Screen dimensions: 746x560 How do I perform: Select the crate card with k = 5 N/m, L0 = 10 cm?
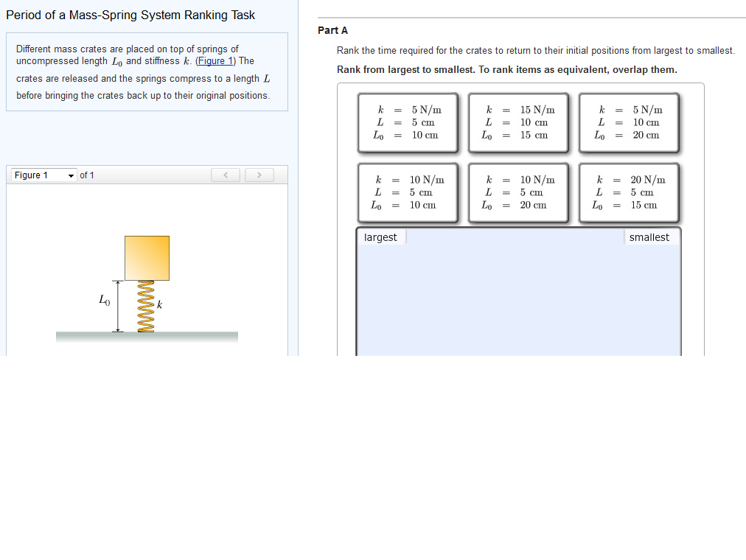point(408,122)
